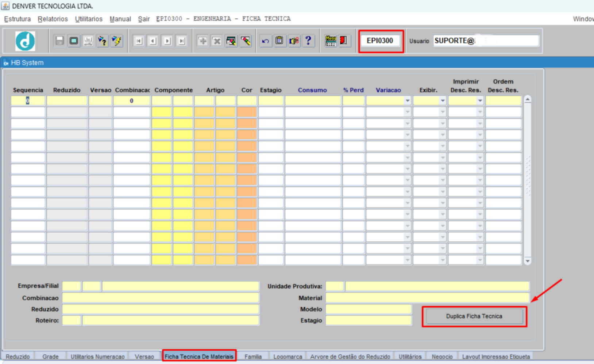Go to the next record
The width and height of the screenshot is (594, 364).
click(167, 41)
